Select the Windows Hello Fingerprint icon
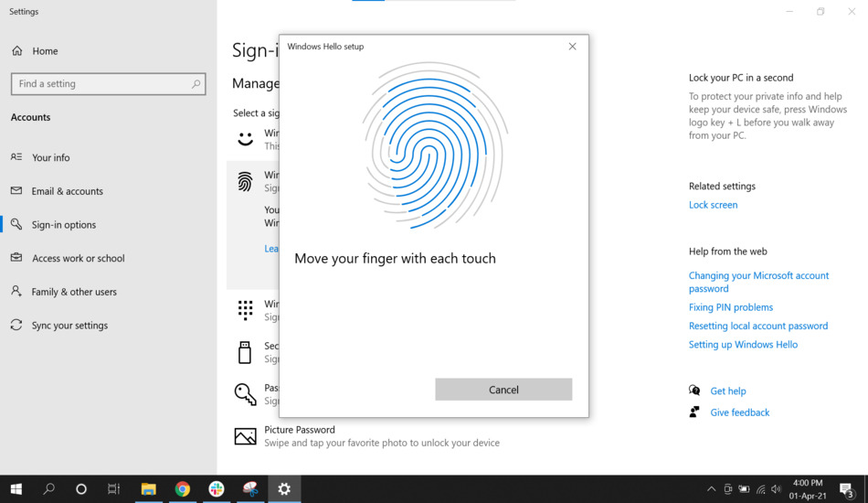Viewport: 868px width, 503px height. pyautogui.click(x=245, y=181)
